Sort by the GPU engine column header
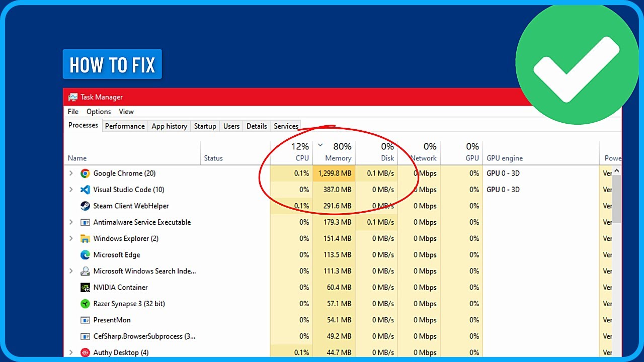The image size is (644, 362). tap(541, 152)
